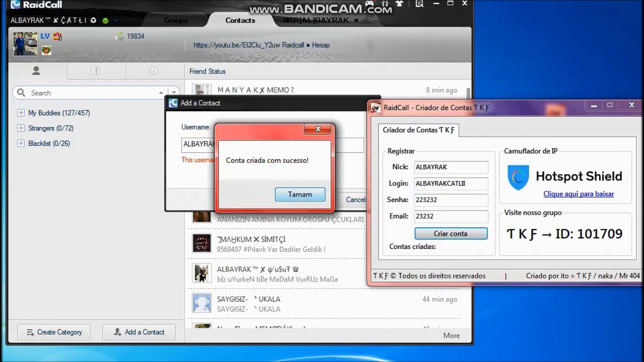Click the MAHKUM SİMİTÇİ avatar
The height and width of the screenshot is (362, 644).
click(202, 243)
